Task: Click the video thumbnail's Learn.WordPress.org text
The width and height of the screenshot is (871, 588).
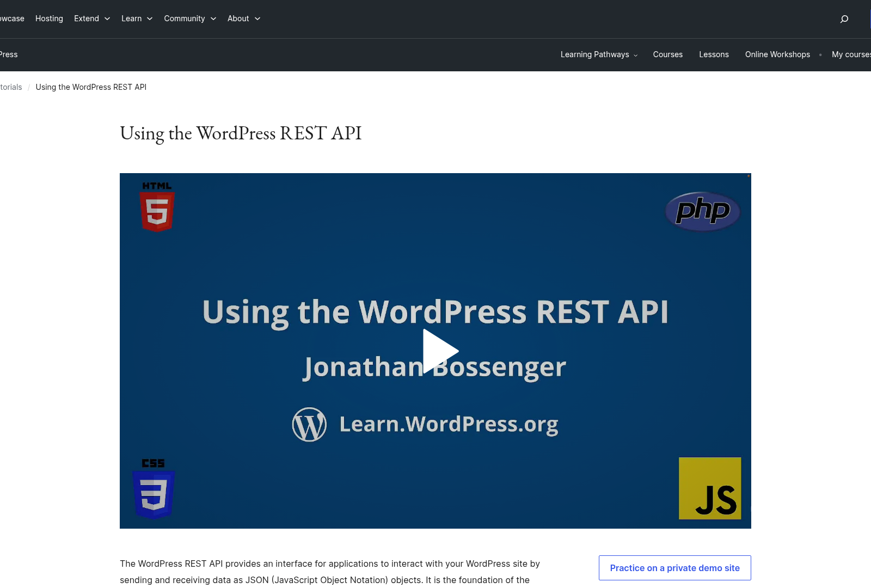Action: 449,424
